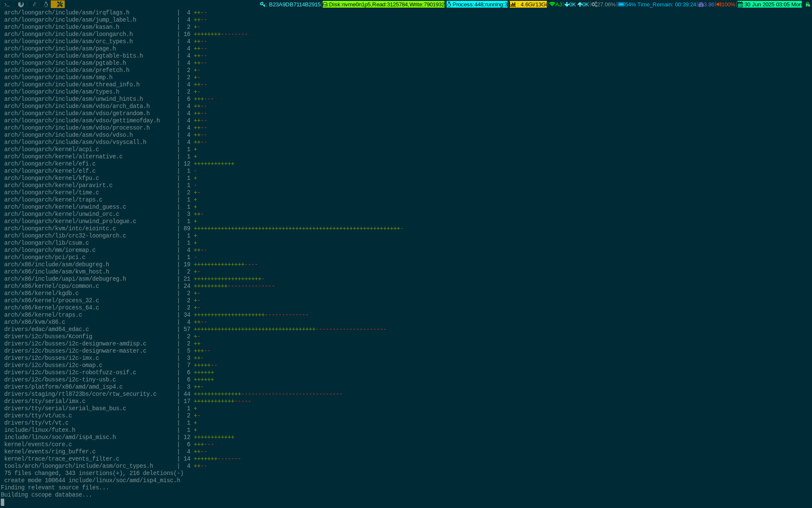Screen dimensions: 812x508
Task: Click the 100% volume value
Action: [728, 4]
